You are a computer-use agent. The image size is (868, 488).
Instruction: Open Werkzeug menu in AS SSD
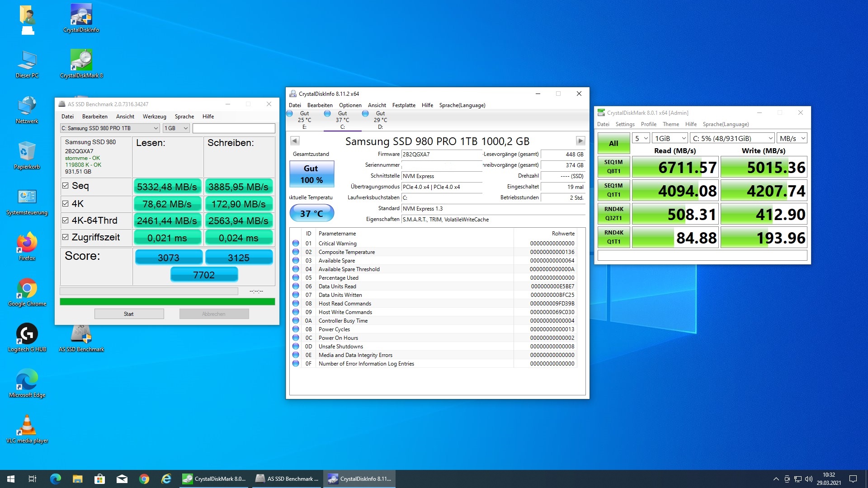coord(154,117)
